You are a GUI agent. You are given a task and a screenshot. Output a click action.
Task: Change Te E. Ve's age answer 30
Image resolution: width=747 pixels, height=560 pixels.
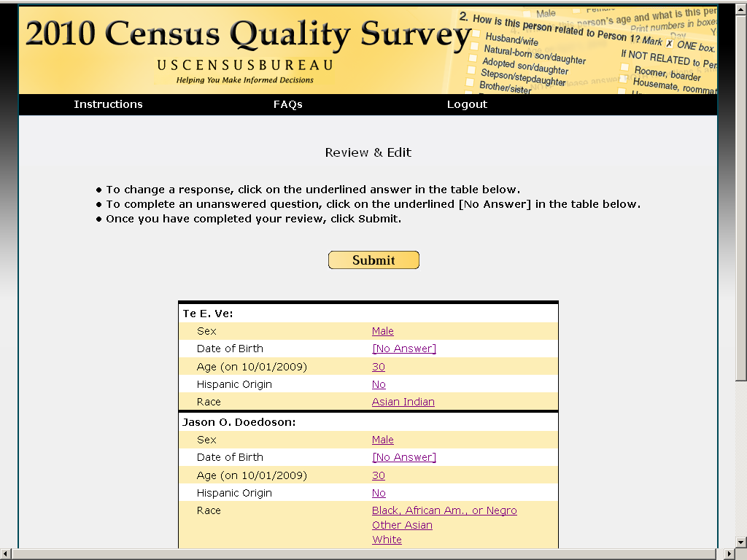379,367
